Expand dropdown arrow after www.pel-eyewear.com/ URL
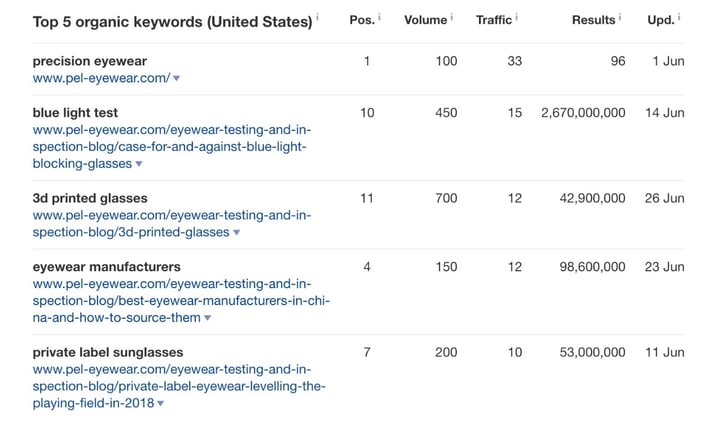The image size is (712, 423). [x=177, y=79]
